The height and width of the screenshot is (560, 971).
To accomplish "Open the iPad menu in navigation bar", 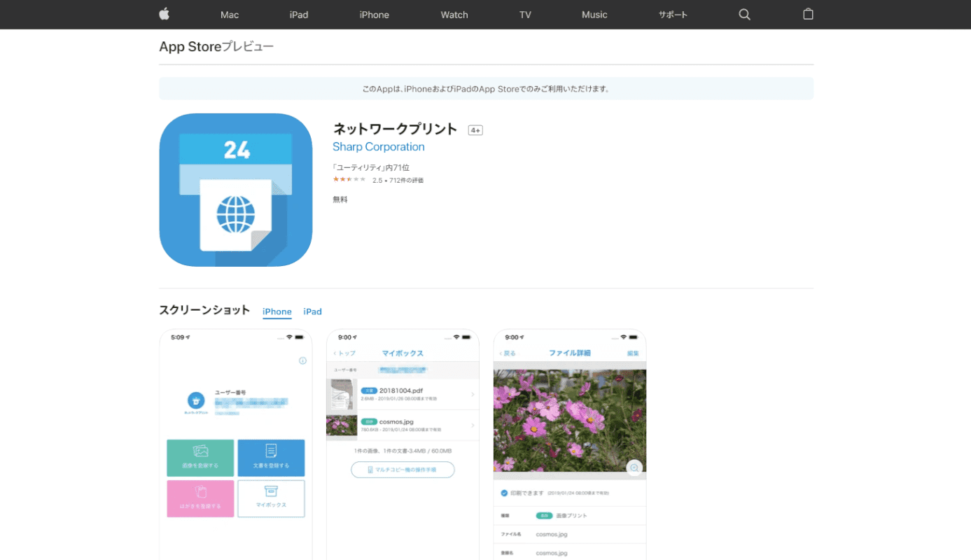I will [299, 15].
